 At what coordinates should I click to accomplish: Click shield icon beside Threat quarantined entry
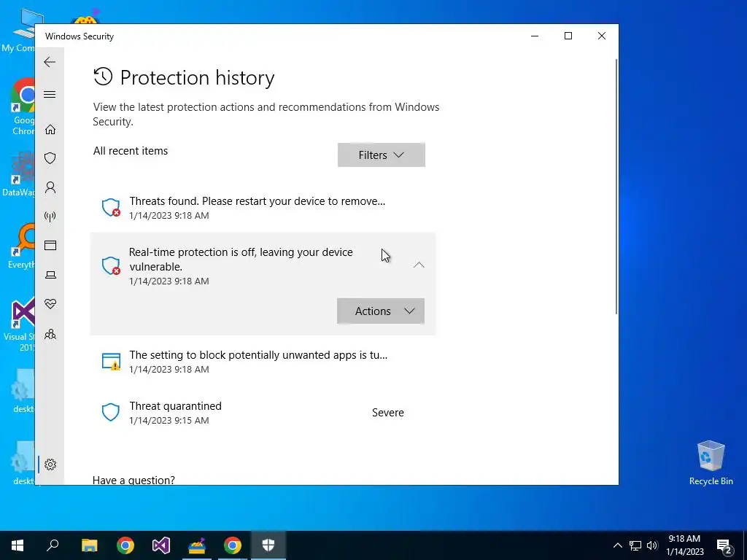111,413
